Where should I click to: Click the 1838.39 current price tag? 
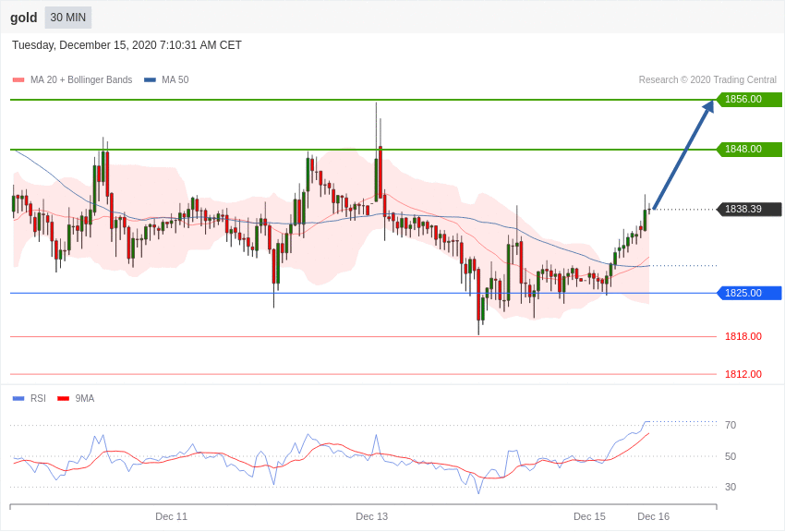749,209
